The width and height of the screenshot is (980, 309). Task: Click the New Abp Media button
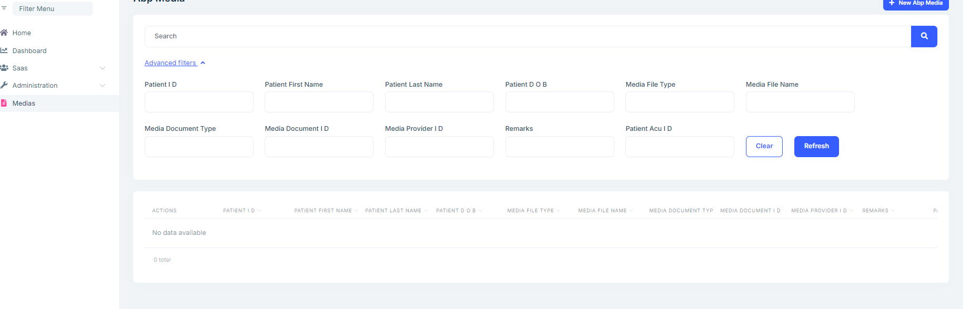click(916, 4)
